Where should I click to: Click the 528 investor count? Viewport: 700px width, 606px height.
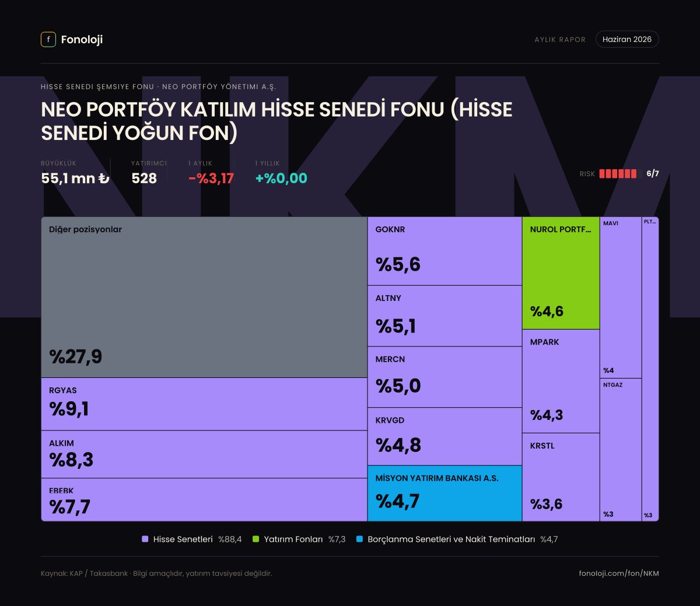pos(144,178)
